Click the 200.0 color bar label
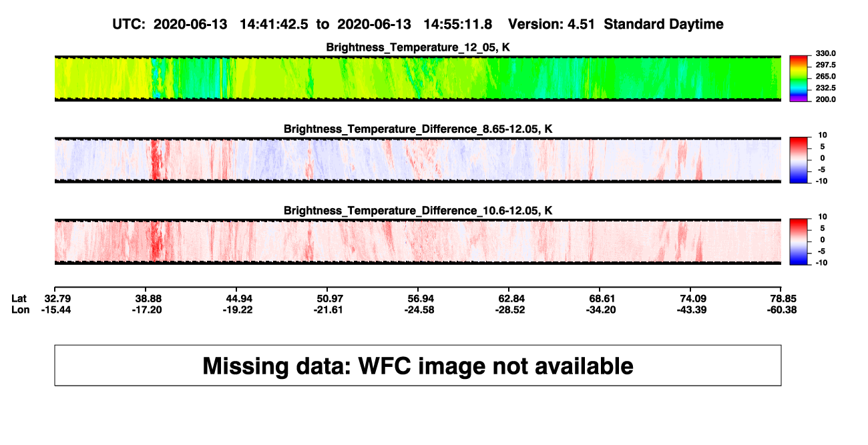 [x=826, y=99]
